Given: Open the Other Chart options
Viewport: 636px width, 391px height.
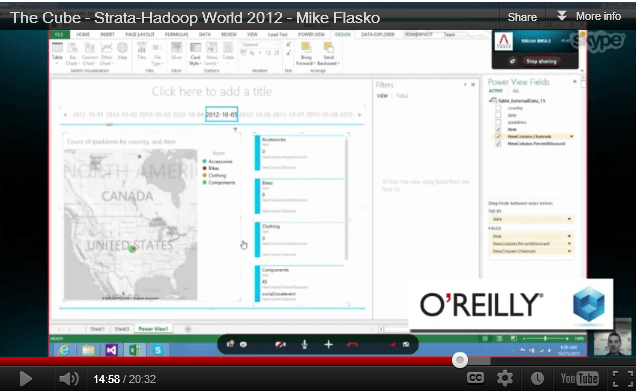Looking at the screenshot, I should coord(106,53).
